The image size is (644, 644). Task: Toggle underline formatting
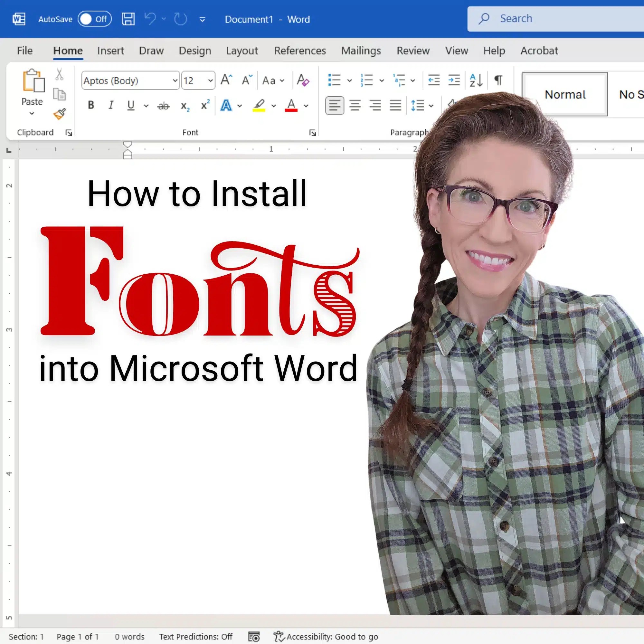(x=131, y=106)
